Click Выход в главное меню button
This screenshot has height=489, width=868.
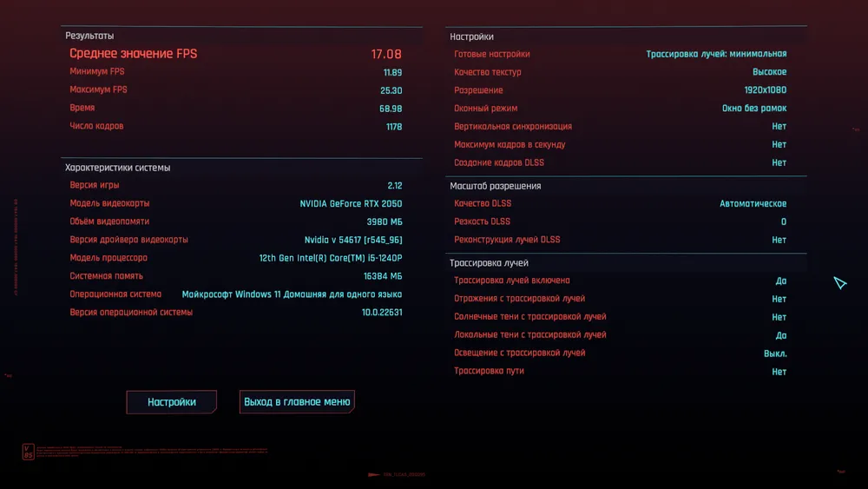[297, 402]
